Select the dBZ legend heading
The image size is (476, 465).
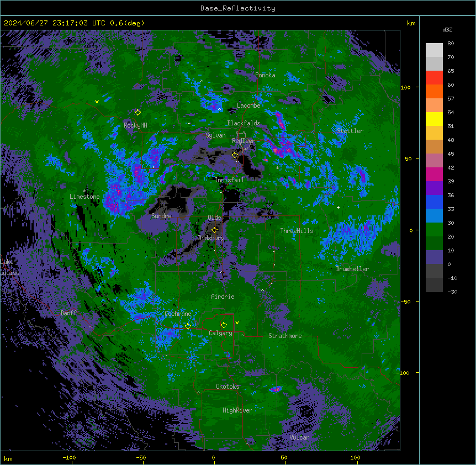(447, 29)
